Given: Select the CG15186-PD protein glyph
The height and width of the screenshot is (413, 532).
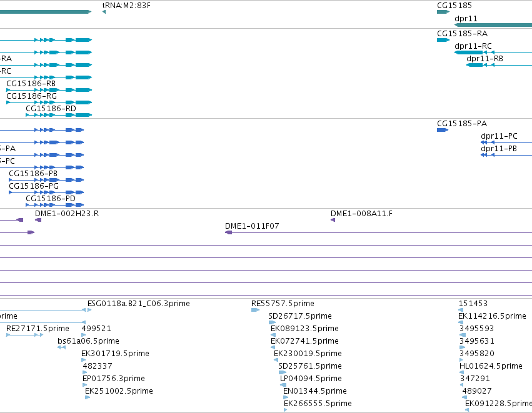Looking at the screenshot, I should [54, 205].
